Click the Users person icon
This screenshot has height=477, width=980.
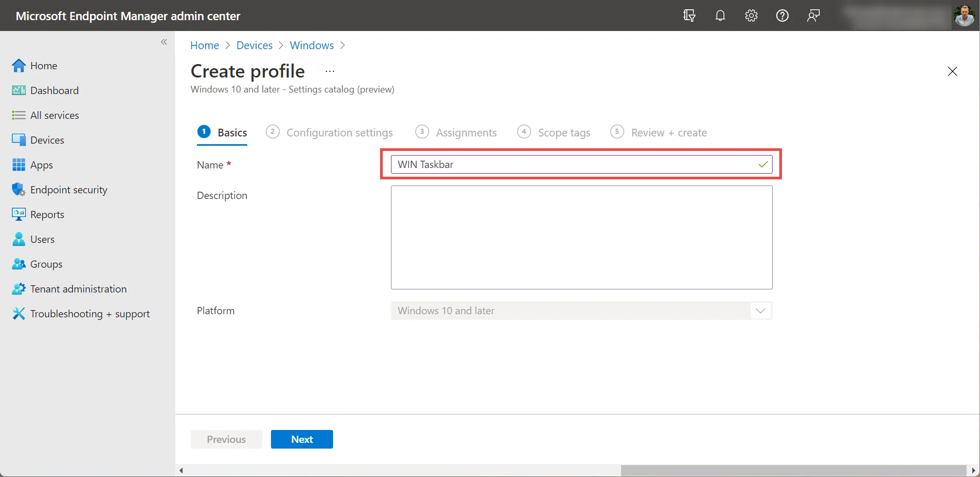[x=19, y=239]
